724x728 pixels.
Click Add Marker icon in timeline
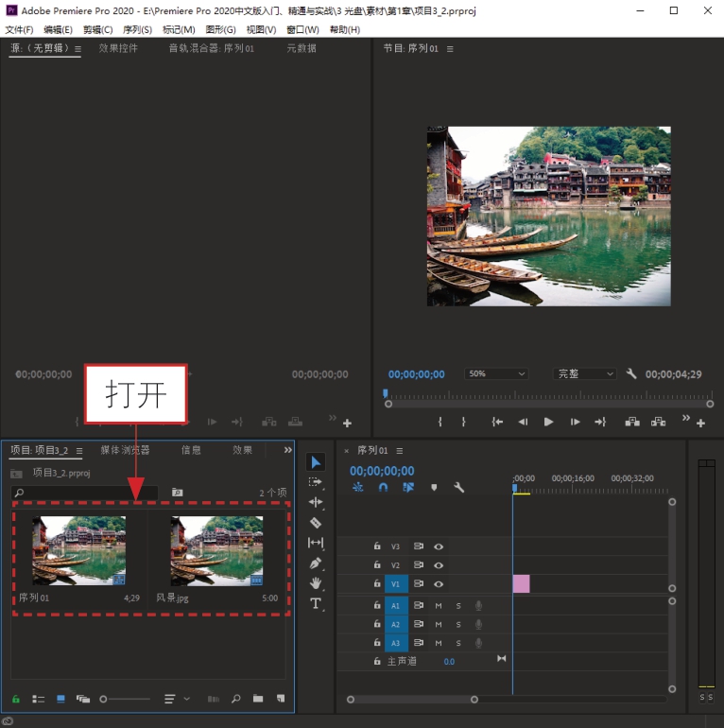coord(434,488)
